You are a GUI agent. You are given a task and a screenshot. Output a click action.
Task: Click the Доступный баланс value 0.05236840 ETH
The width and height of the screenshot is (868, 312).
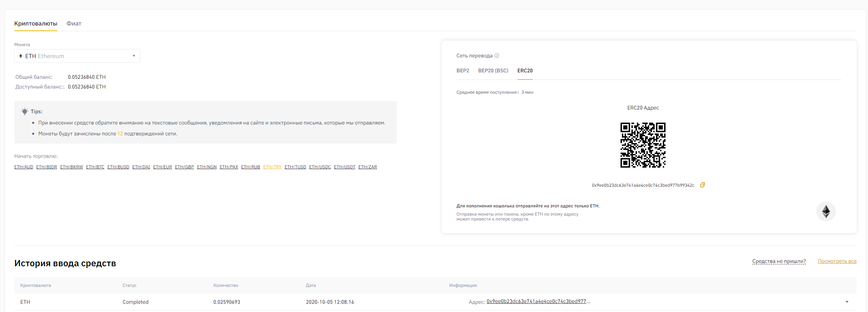point(87,87)
